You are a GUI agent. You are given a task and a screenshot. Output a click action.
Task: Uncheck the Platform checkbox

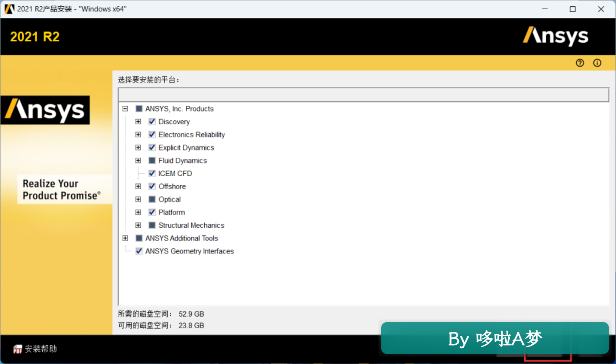152,212
